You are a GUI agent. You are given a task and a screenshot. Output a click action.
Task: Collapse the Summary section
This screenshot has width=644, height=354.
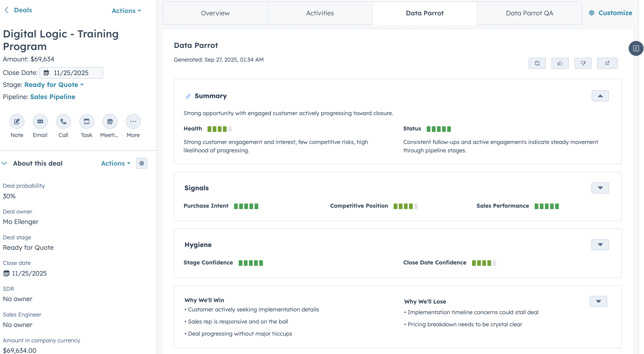pos(600,96)
